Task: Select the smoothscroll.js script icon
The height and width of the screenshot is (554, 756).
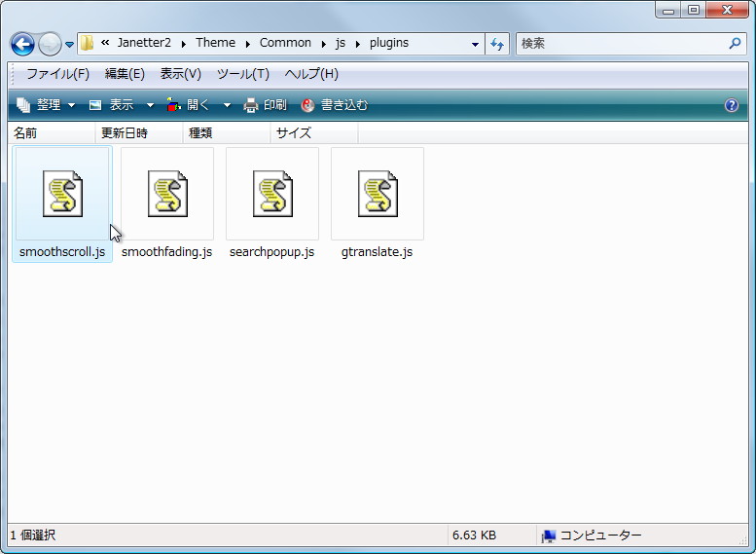Action: (62, 194)
